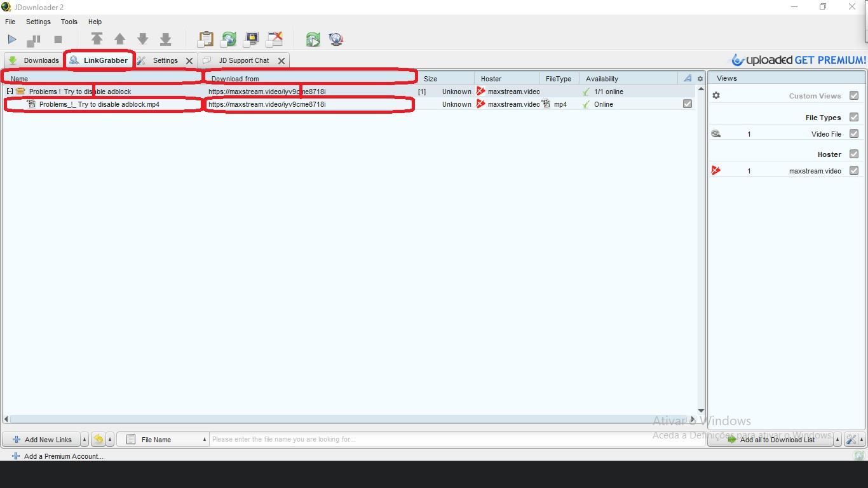Toggle the enabled checkbox on mp4 file row
The width and height of the screenshot is (868, 488).
tap(688, 104)
